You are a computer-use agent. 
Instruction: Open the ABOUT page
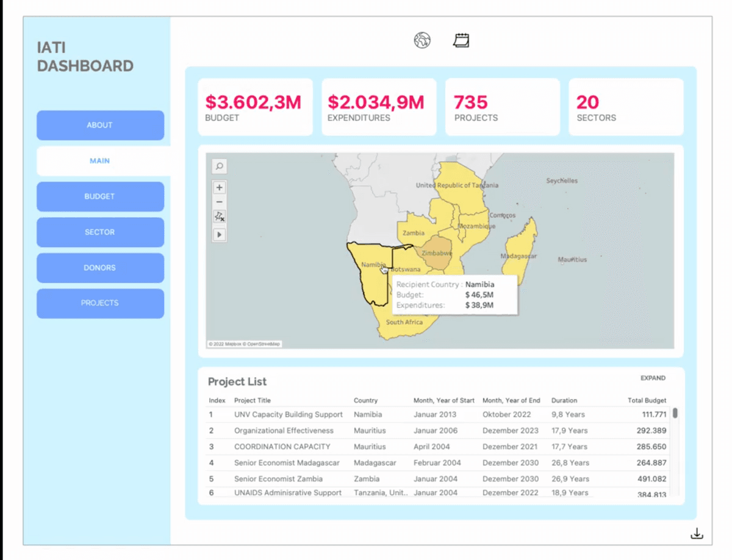[100, 125]
